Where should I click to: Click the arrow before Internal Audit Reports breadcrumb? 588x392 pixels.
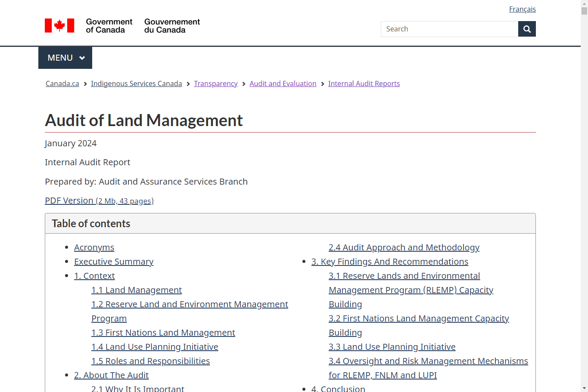322,83
